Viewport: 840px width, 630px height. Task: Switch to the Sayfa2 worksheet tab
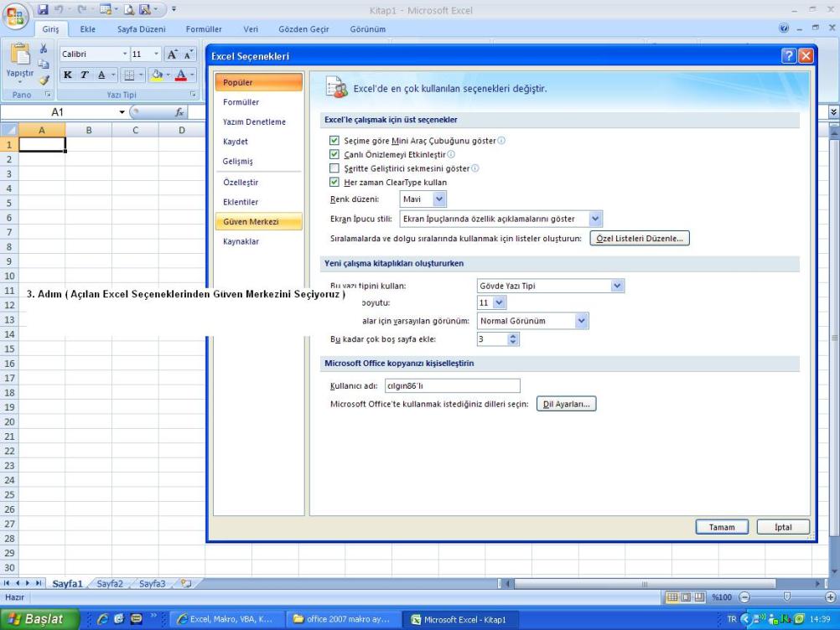(110, 583)
